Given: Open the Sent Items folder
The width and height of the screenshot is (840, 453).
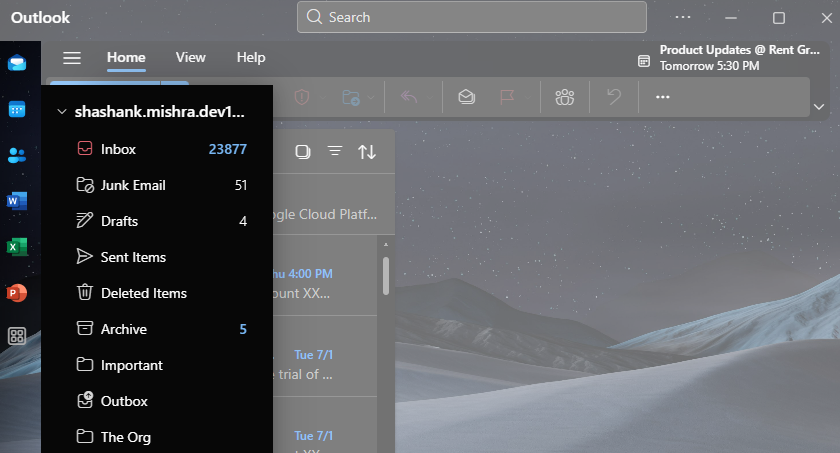Looking at the screenshot, I should [x=159, y=257].
